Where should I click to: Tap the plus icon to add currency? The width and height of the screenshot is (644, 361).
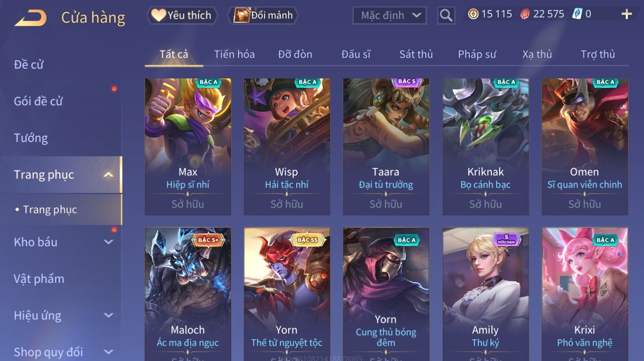(x=626, y=14)
